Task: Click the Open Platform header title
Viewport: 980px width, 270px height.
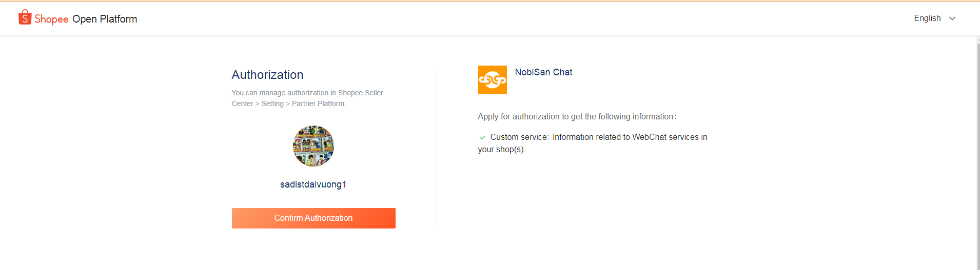Action: click(x=105, y=19)
